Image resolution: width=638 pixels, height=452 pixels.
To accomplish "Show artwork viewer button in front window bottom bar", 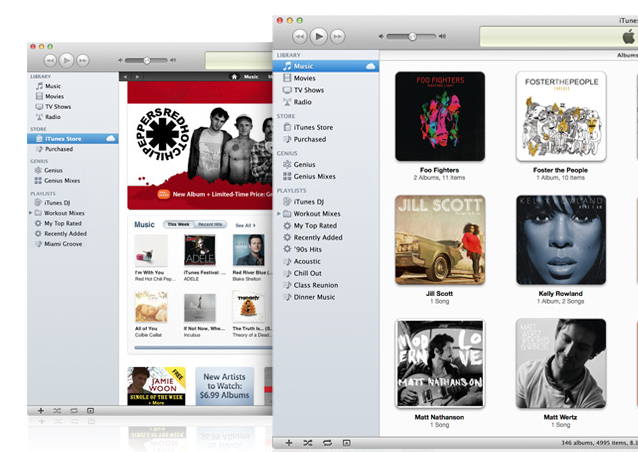I will coord(346,443).
